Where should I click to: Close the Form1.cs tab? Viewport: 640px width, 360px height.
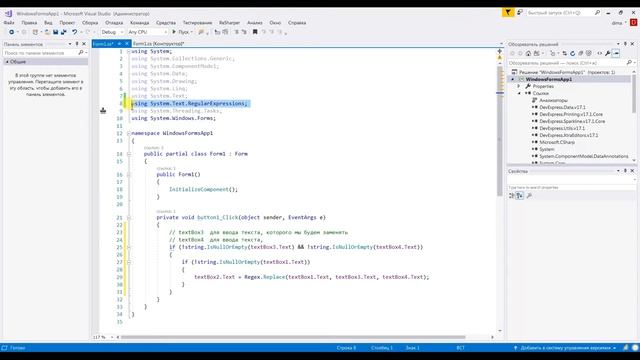point(127,43)
